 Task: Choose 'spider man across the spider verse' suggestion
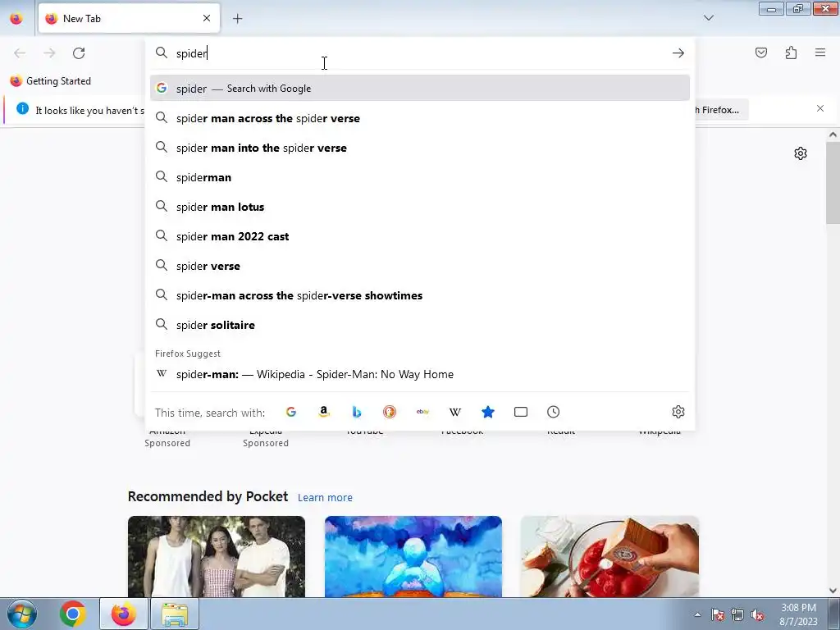pos(420,118)
